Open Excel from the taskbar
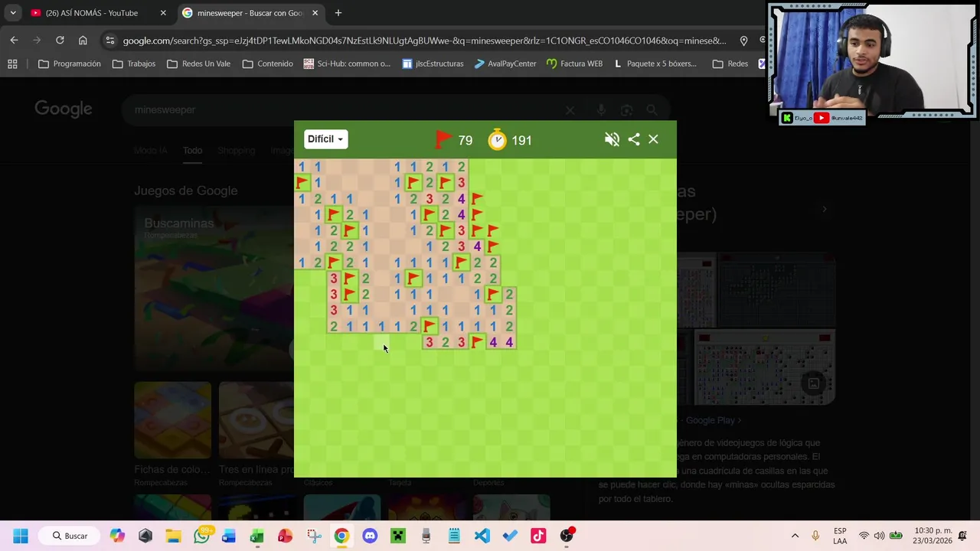This screenshot has width=980, height=551. tap(257, 536)
